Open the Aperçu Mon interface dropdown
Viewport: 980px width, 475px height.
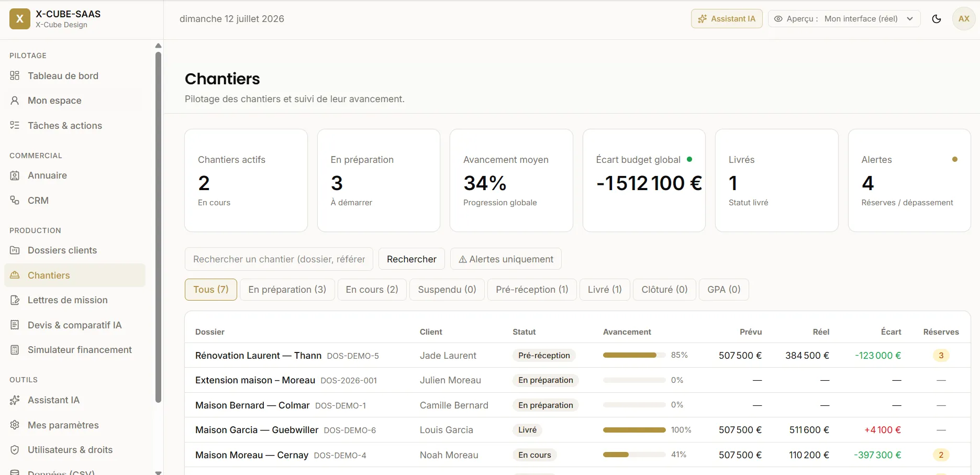(x=844, y=19)
